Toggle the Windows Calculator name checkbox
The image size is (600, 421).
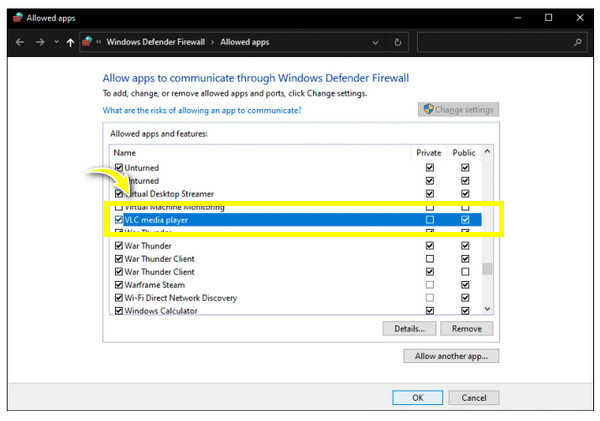119,311
